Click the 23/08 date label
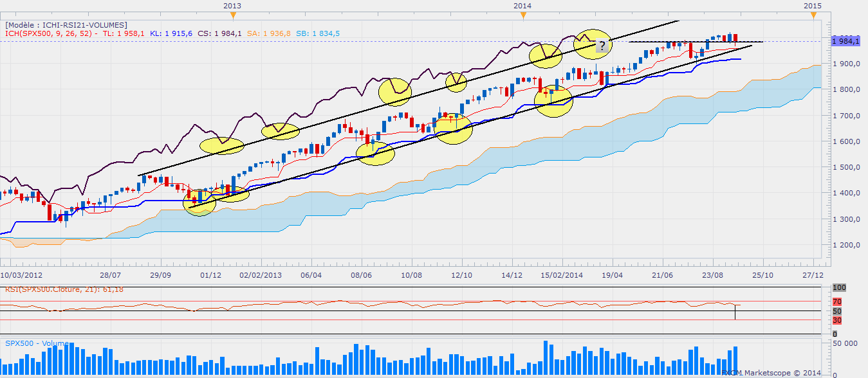Image resolution: width=868 pixels, height=378 pixels. (x=712, y=274)
